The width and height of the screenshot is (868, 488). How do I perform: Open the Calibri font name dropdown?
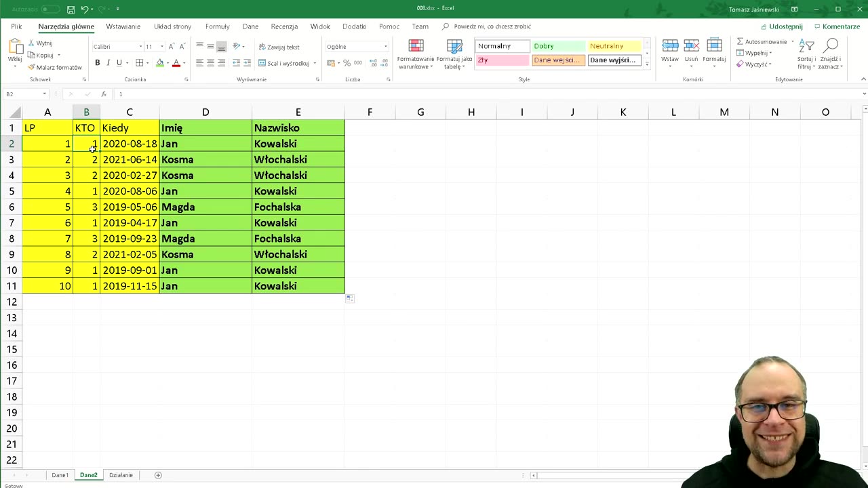click(140, 47)
